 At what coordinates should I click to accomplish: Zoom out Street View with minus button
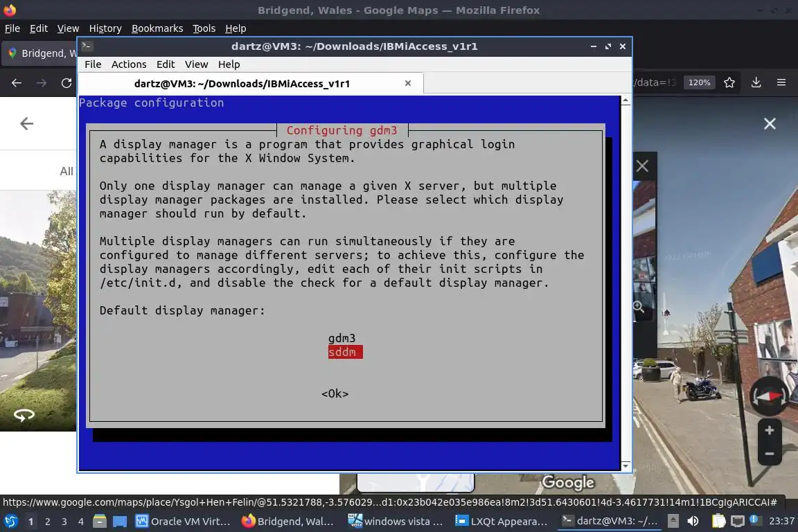coord(770,454)
